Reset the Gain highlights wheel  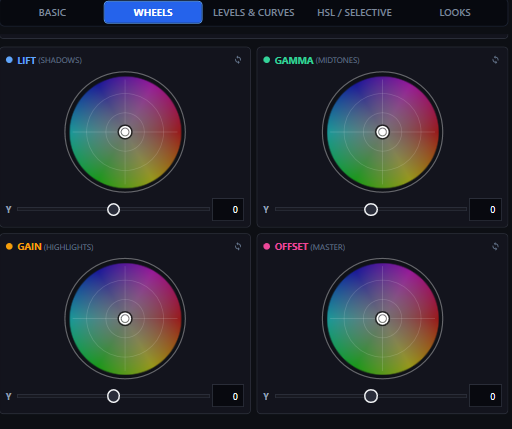point(238,247)
